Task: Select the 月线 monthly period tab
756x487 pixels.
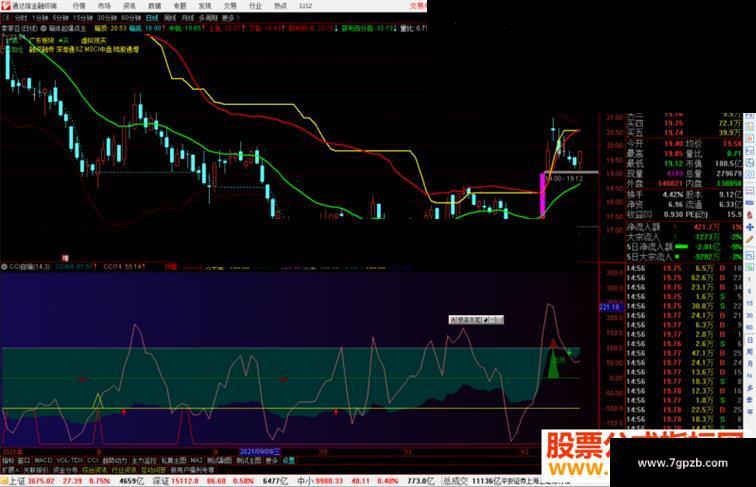Action: (188, 18)
